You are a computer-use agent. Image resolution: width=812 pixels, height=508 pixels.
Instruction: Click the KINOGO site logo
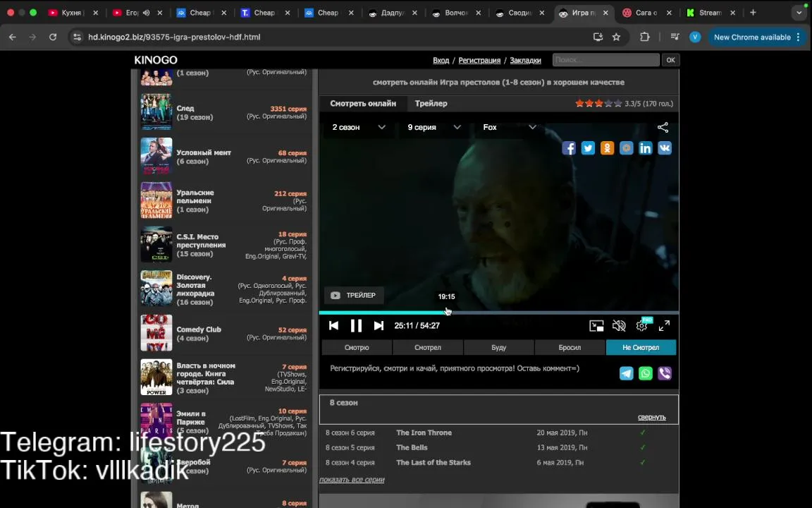155,60
